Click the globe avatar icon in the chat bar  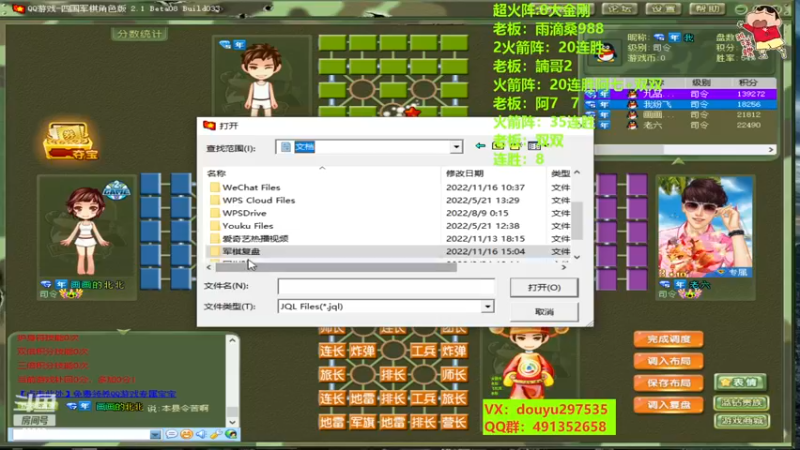pyautogui.click(x=231, y=434)
